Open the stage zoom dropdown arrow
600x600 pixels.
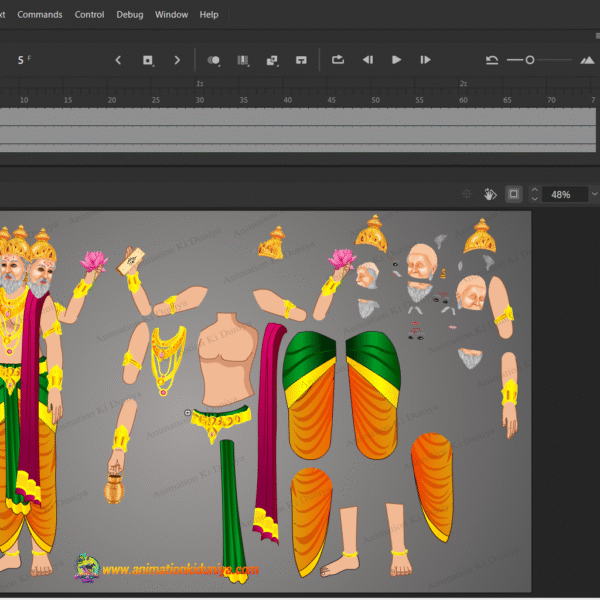(594, 194)
